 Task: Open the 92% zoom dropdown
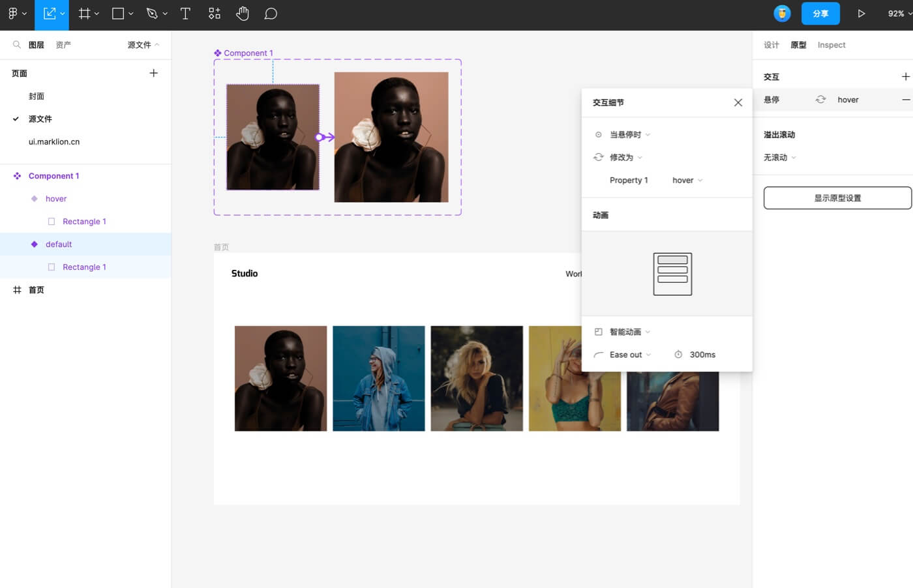click(900, 14)
